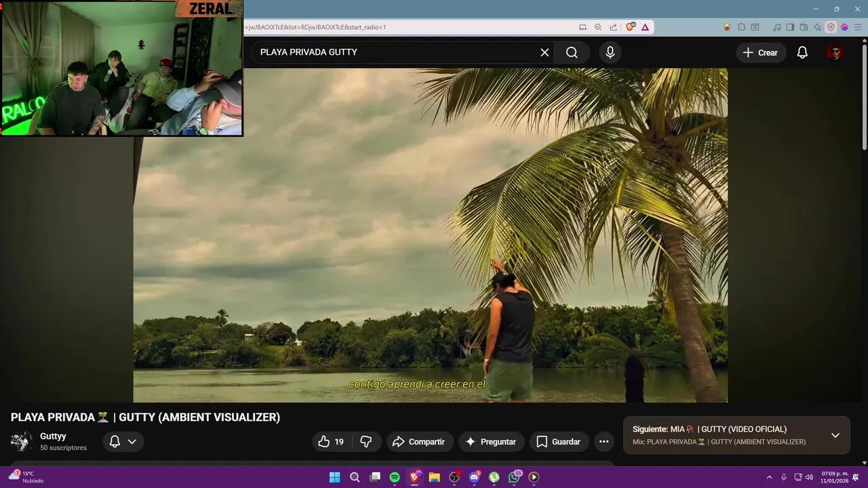Click share page icon in address bar
This screenshot has height=488, width=868.
[x=614, y=27]
